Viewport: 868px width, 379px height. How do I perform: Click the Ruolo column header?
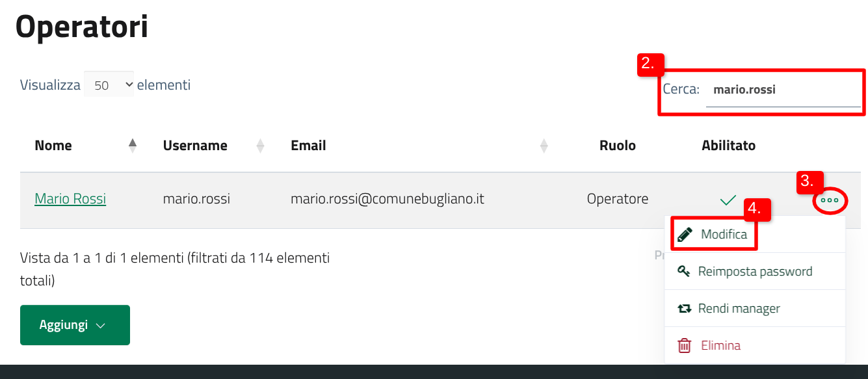coord(617,146)
